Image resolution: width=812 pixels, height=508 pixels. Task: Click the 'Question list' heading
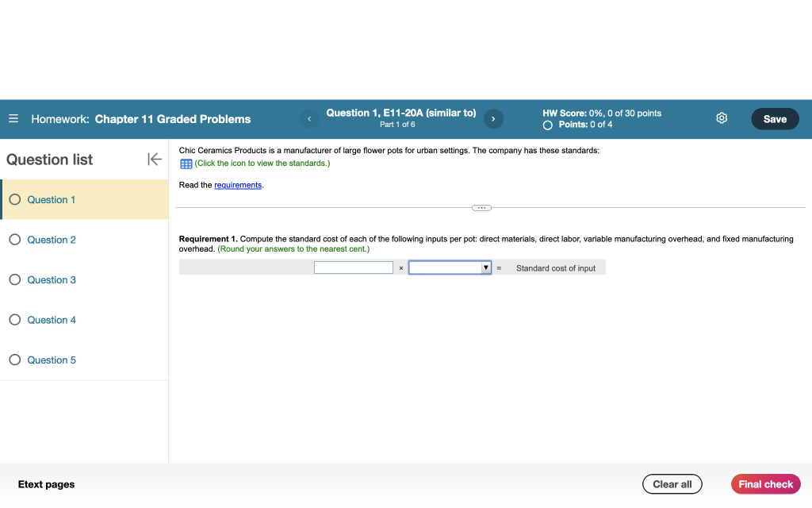coord(50,160)
